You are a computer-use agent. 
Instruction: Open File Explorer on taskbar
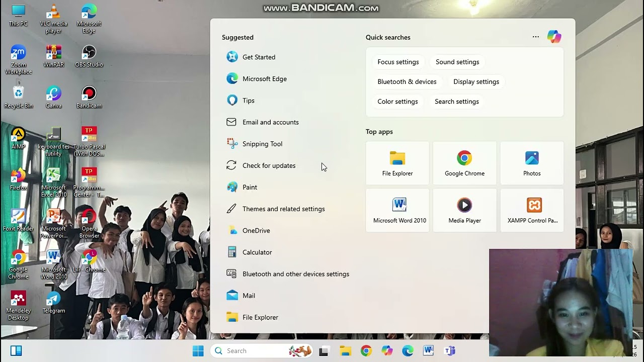pyautogui.click(x=345, y=351)
